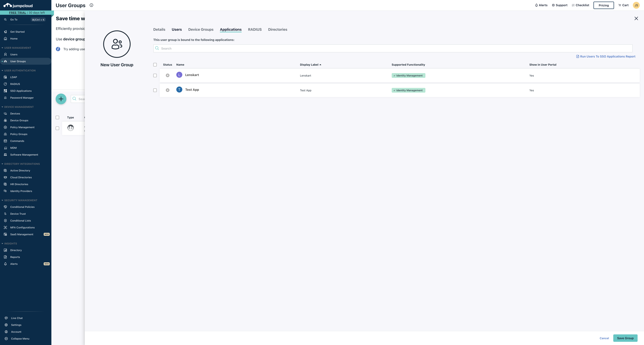Screen dimensions: 644x345
Task: Click SaaS Management icon
Action: (x=5, y=234)
